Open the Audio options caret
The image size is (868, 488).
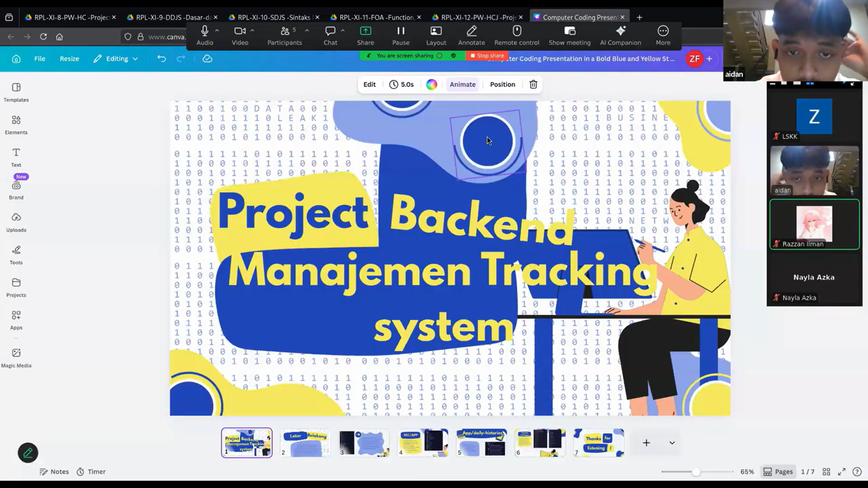pos(217,30)
